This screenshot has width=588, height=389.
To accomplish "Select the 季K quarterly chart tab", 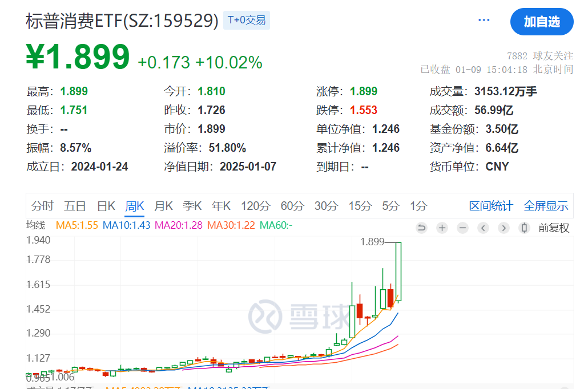I will point(192,206).
